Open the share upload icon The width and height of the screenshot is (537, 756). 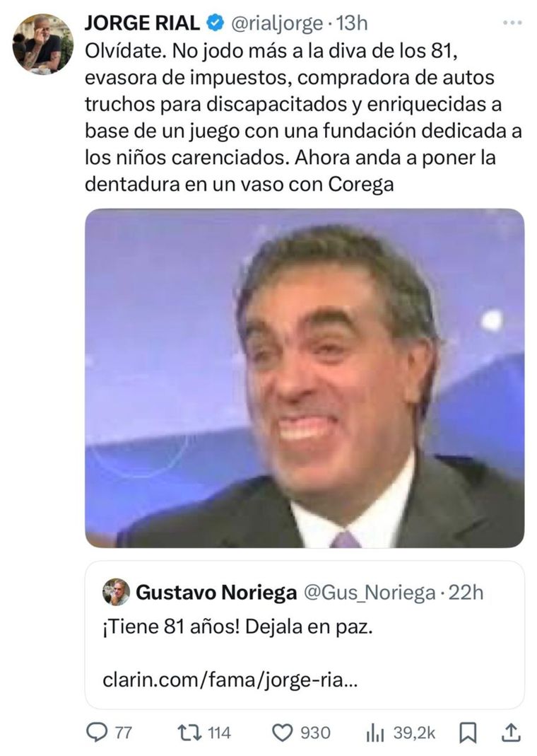click(x=511, y=733)
